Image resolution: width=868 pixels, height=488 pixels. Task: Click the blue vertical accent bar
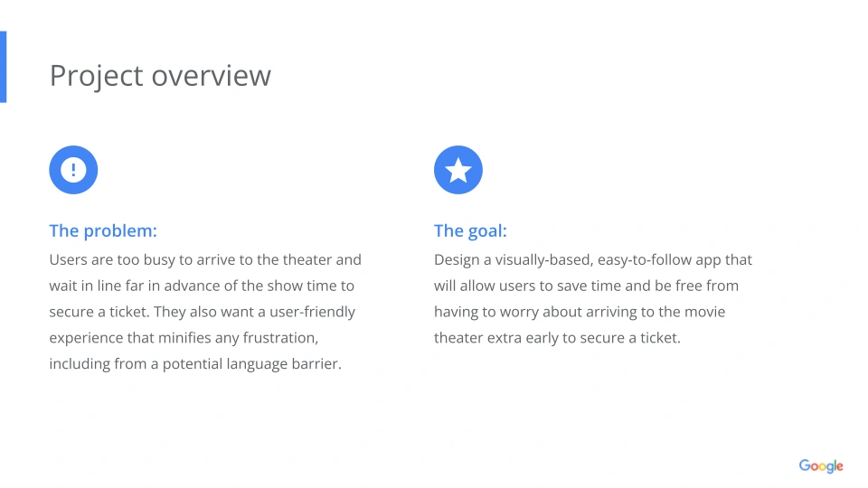click(3, 67)
